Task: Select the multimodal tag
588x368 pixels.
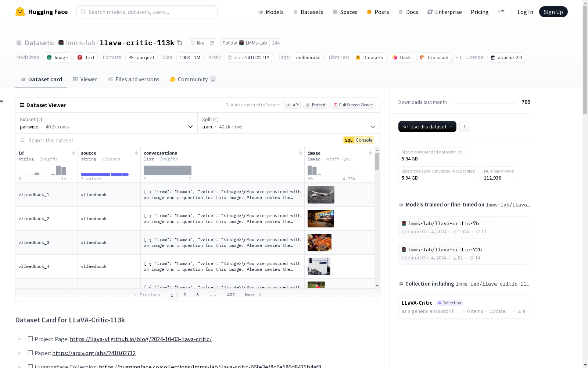Action: click(308, 57)
